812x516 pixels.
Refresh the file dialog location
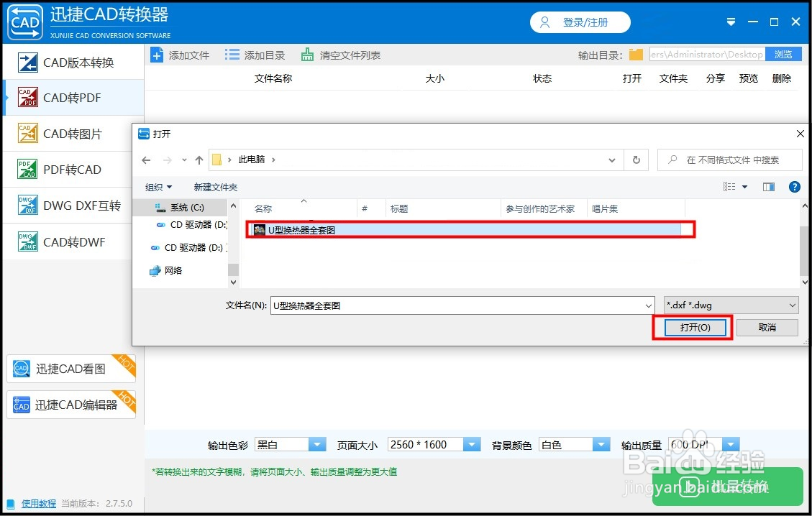[x=637, y=160]
